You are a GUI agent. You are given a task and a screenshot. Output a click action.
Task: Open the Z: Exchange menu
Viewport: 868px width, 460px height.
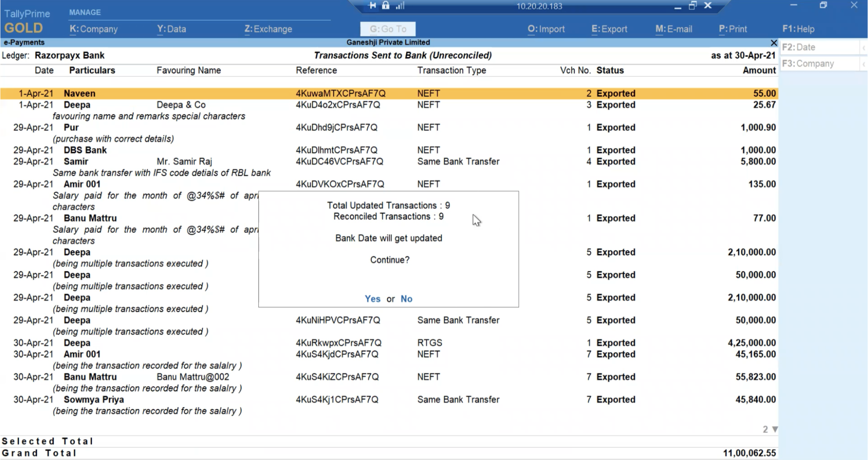point(268,29)
